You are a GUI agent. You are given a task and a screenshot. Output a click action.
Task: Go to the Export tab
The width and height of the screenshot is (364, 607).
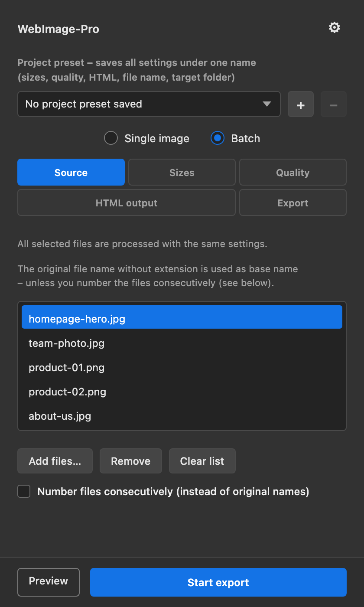pyautogui.click(x=293, y=203)
